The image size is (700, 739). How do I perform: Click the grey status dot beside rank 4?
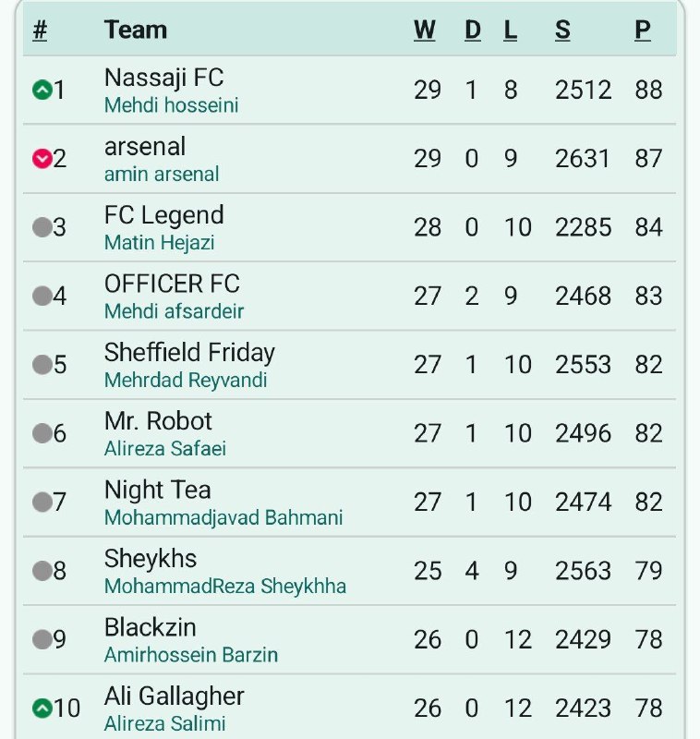(x=42, y=296)
